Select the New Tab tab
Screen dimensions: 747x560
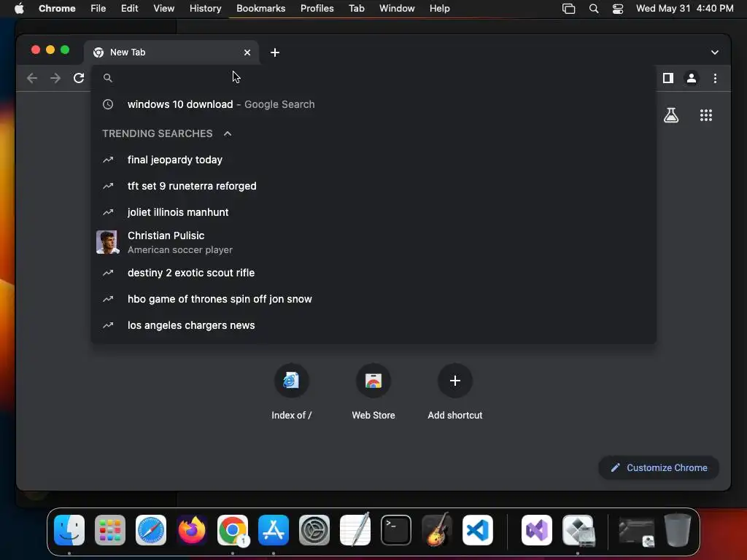coord(171,52)
